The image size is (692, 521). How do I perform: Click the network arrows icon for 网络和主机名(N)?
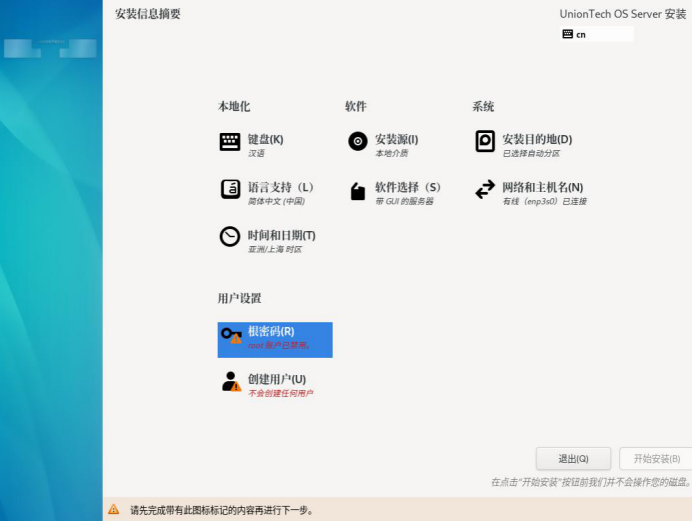tap(485, 189)
